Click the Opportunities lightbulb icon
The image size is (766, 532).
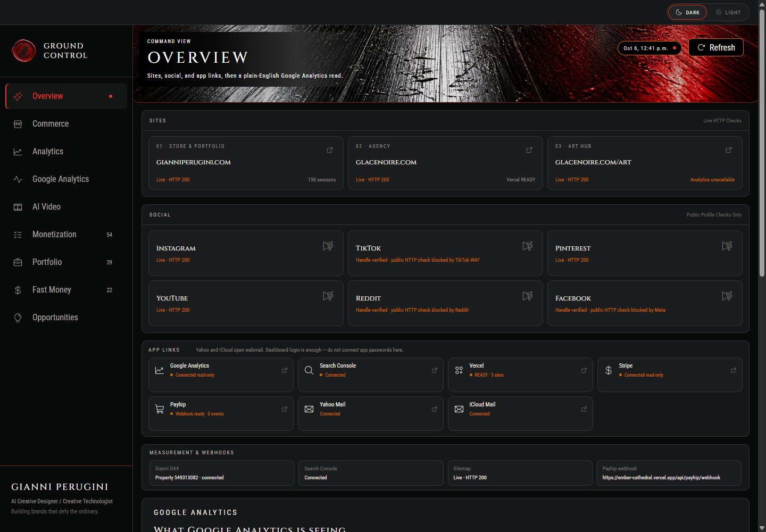pyautogui.click(x=18, y=318)
